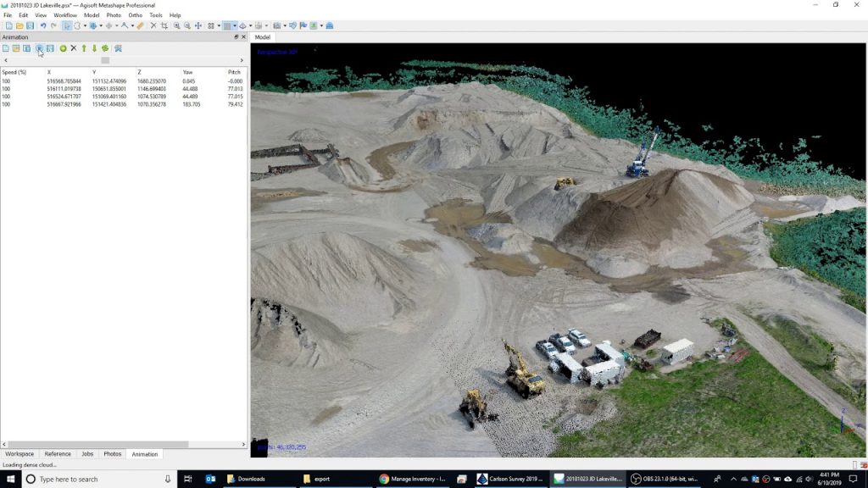Viewport: 868px width, 488px height.
Task: Expand the selection tool dropdown arrow
Action: point(85,25)
